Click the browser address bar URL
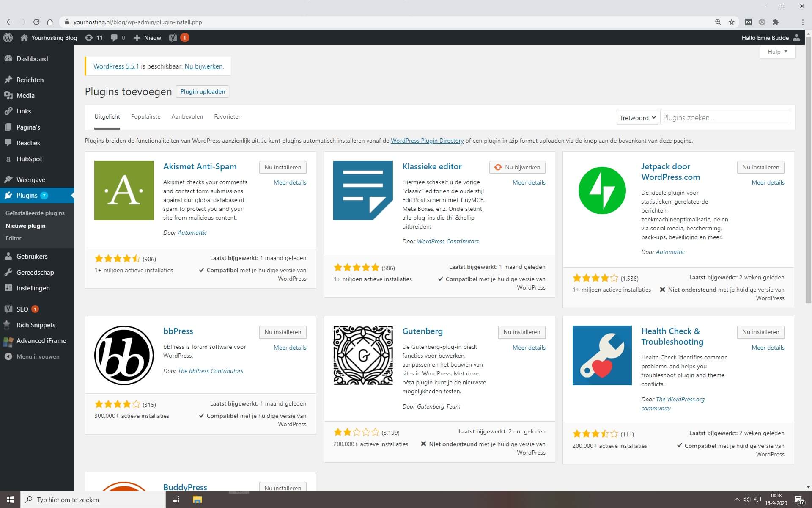The height and width of the screenshot is (508, 812). [137, 22]
